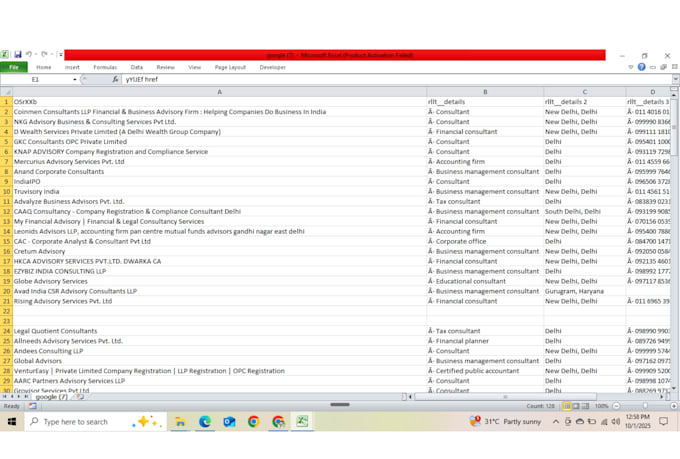Screen dimensions: 680x459
Task: Open Outlook from the taskbar
Action: [229, 422]
